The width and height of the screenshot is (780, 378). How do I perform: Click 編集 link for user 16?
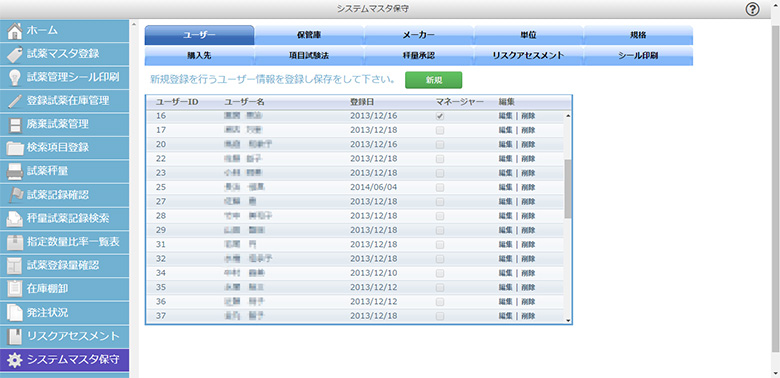coord(505,116)
